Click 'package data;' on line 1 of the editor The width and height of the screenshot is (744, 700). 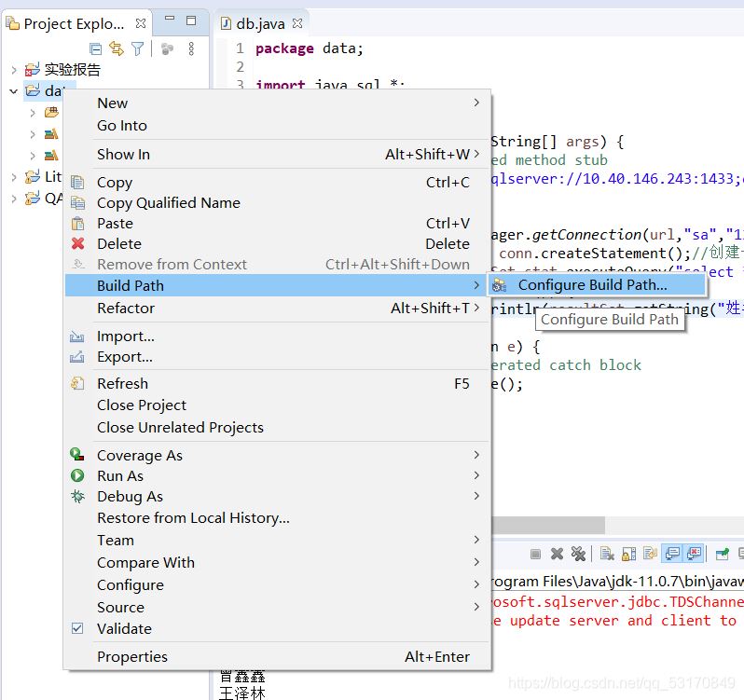309,48
